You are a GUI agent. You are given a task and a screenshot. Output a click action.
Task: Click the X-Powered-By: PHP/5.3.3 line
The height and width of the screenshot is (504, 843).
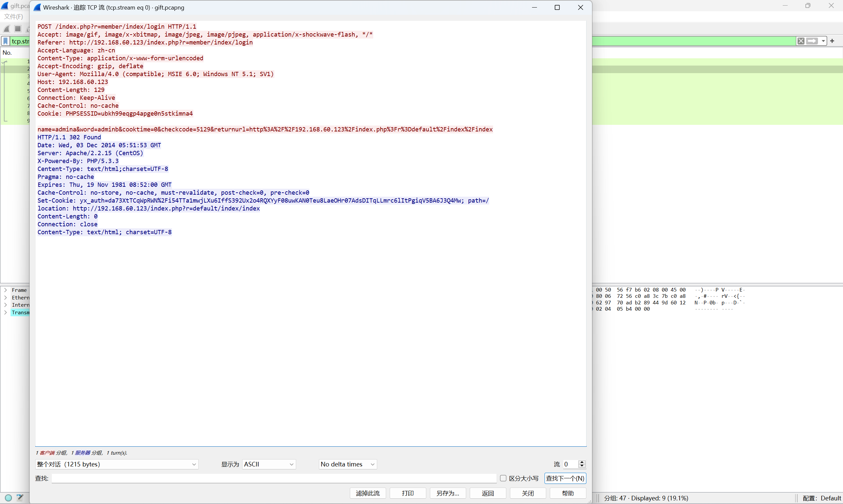click(x=78, y=161)
